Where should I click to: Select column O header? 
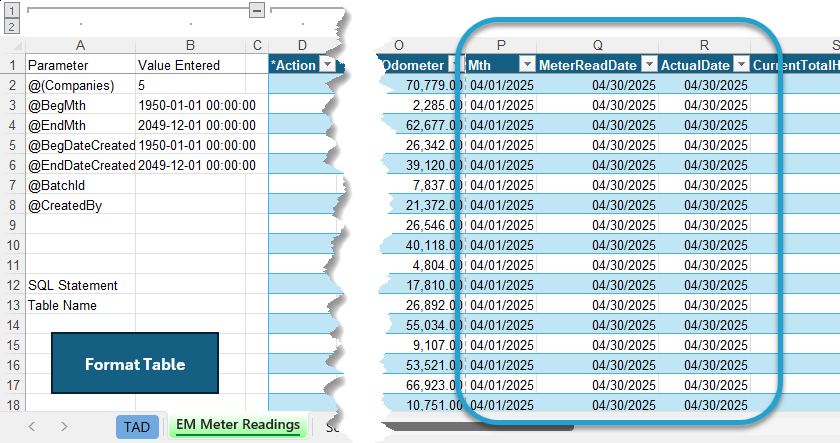pos(399,46)
